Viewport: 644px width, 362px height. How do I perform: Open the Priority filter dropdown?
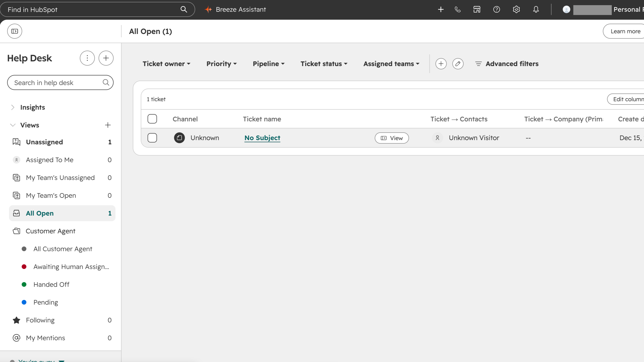coord(222,64)
